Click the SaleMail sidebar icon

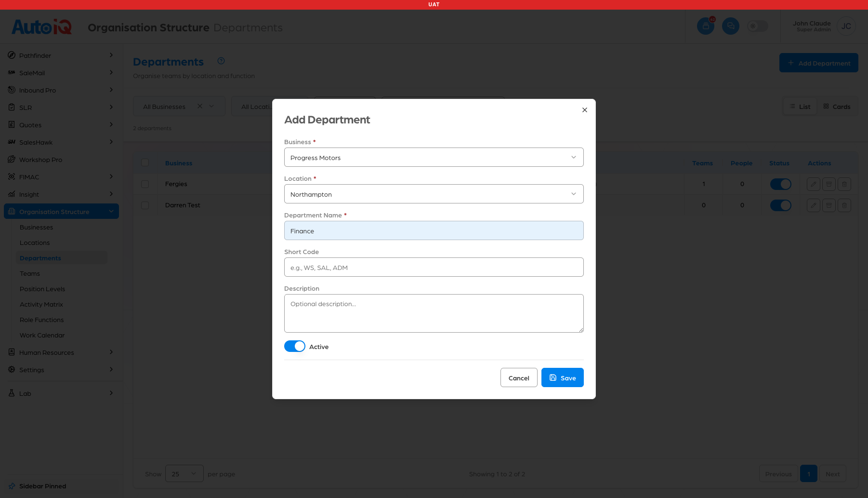(12, 73)
